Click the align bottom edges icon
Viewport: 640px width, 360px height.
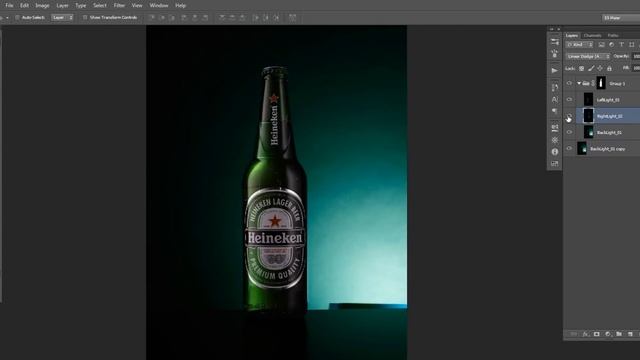click(172, 18)
